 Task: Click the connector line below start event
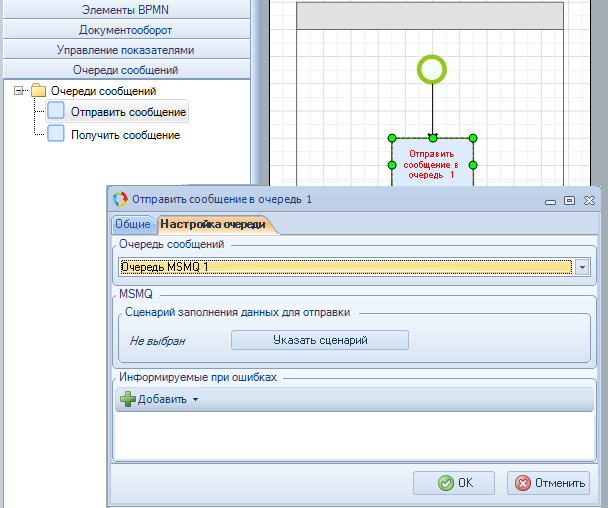point(432,109)
